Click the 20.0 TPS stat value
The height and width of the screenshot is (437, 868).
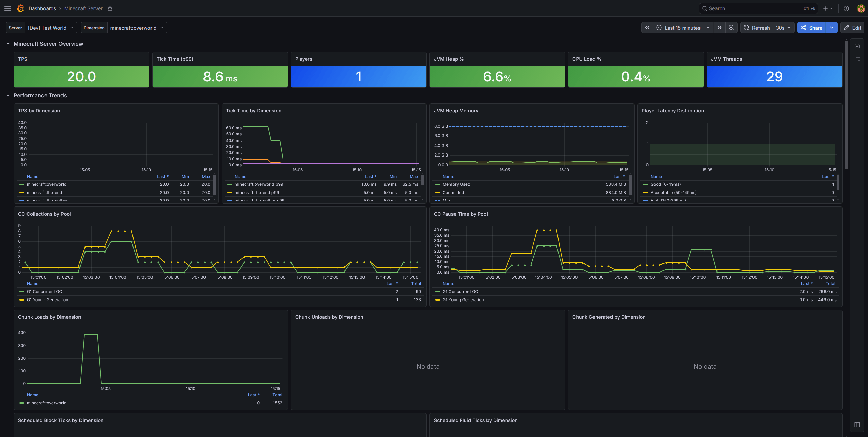82,77
